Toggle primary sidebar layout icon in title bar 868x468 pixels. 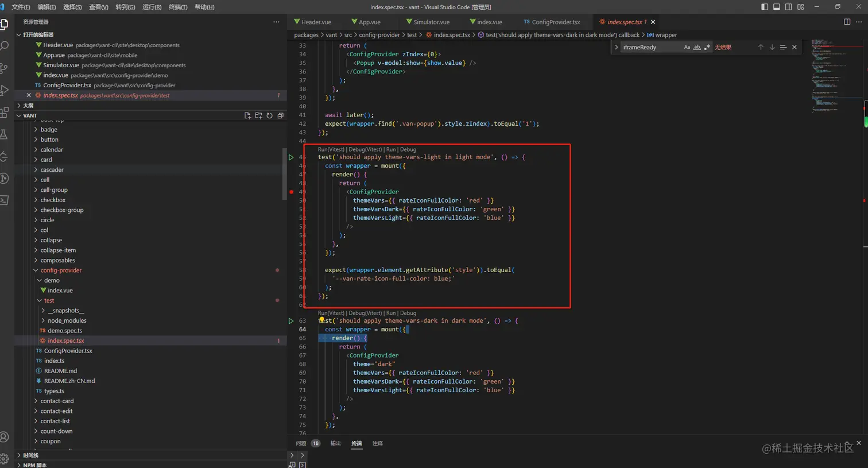point(765,7)
